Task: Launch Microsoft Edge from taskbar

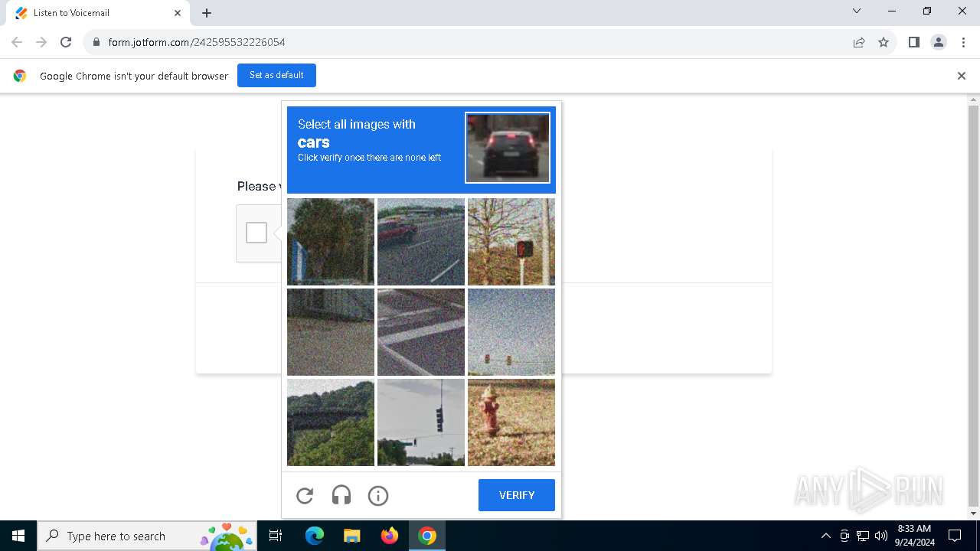Action: (315, 536)
